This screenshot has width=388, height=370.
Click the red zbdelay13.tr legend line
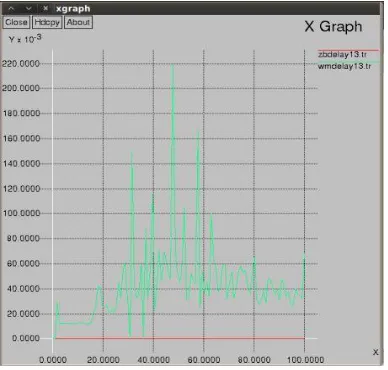(x=348, y=50)
